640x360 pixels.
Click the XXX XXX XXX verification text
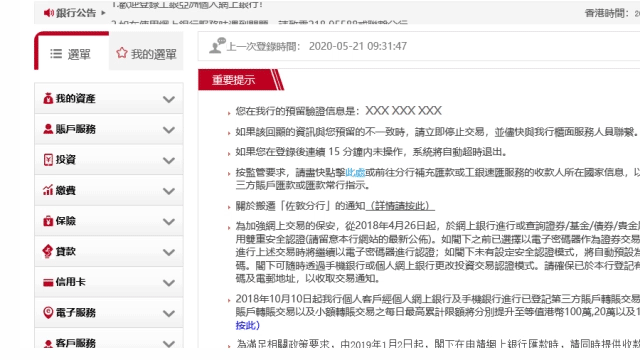pyautogui.click(x=403, y=111)
